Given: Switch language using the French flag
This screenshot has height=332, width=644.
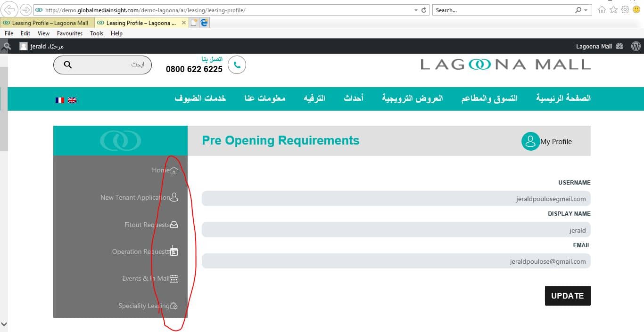Looking at the screenshot, I should tap(60, 100).
